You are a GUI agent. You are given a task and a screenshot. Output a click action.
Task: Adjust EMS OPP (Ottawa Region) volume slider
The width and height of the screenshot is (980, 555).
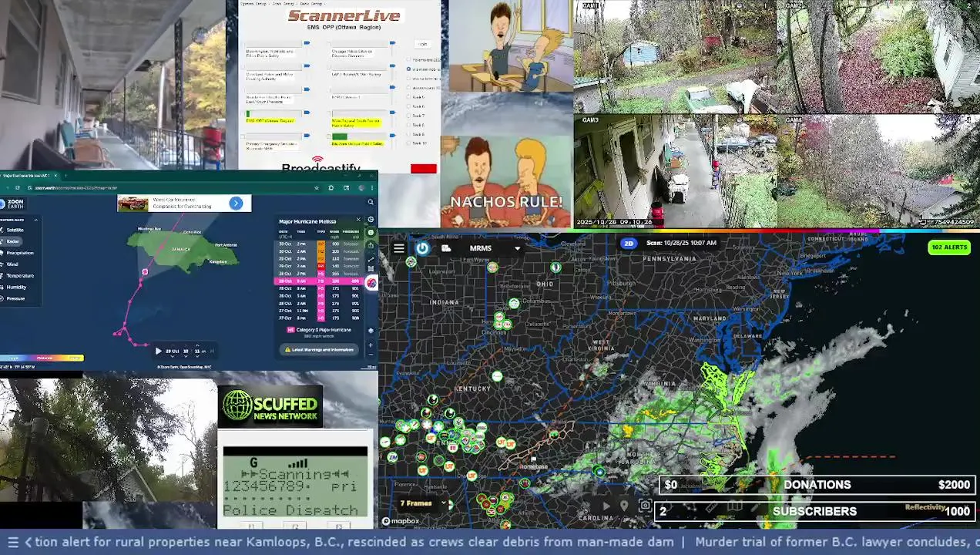(x=307, y=113)
